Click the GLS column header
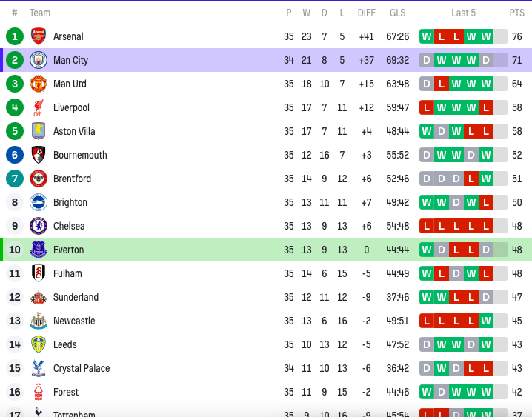This screenshot has height=417, width=532. coord(398,13)
